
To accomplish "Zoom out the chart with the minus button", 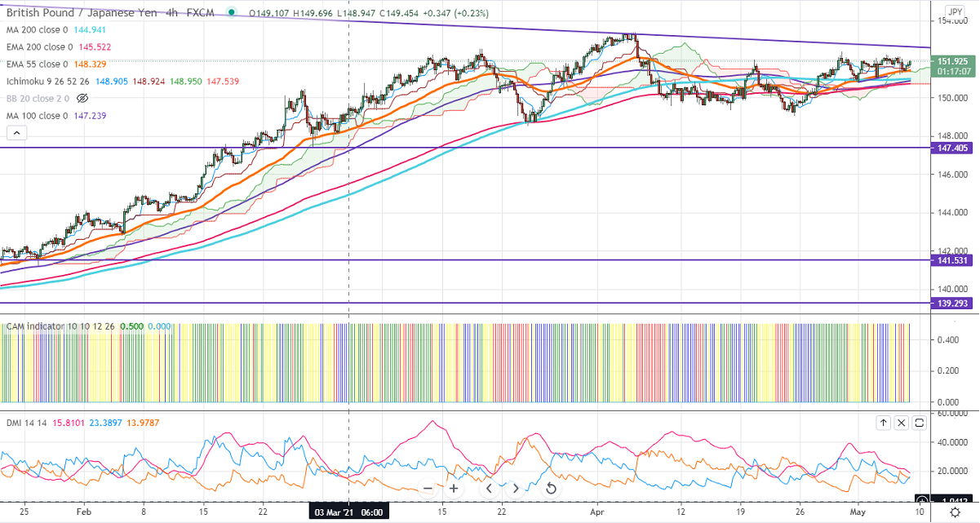I will tap(428, 489).
